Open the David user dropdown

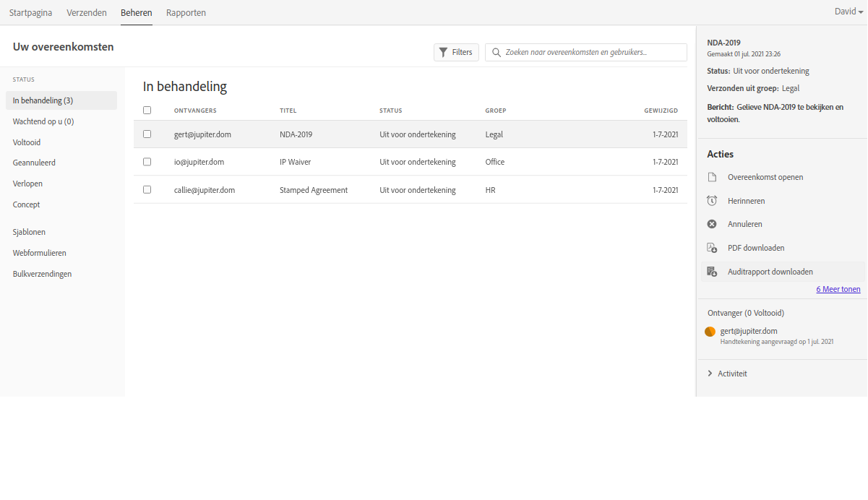tap(848, 12)
